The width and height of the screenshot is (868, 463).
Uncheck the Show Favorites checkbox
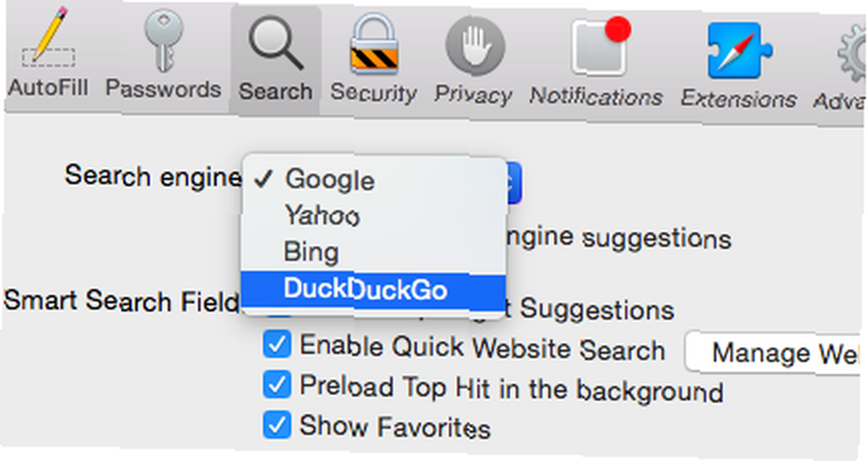coord(277,424)
